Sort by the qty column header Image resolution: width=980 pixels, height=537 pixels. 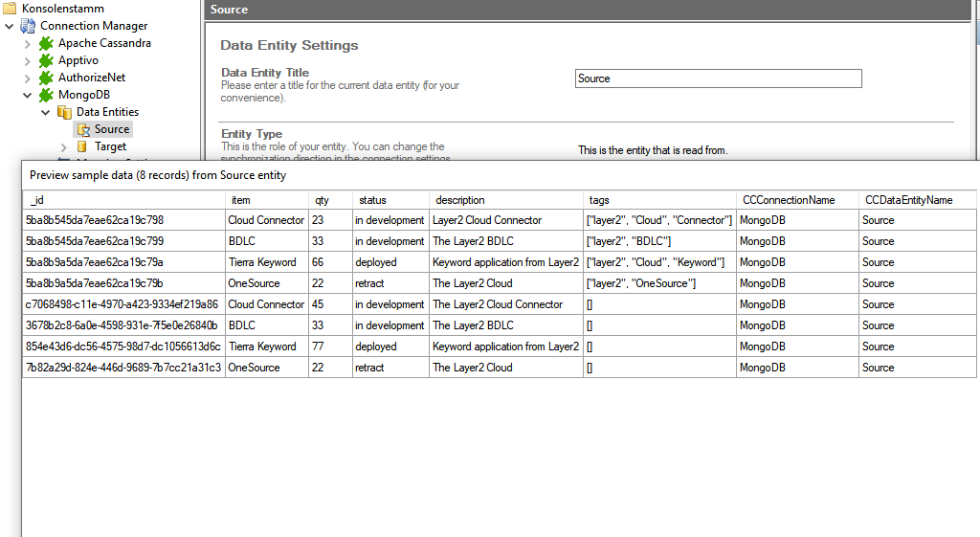click(x=330, y=200)
